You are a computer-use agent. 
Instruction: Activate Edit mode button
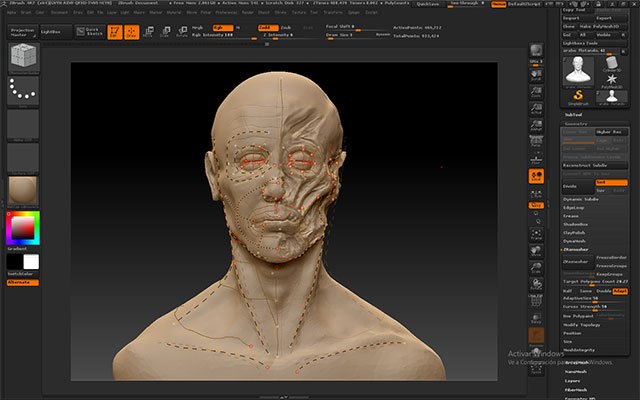(x=115, y=32)
